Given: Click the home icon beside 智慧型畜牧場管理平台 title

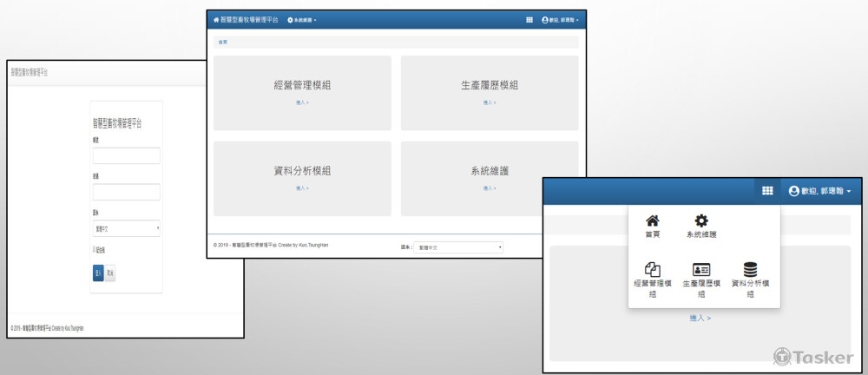Looking at the screenshot, I should (216, 20).
